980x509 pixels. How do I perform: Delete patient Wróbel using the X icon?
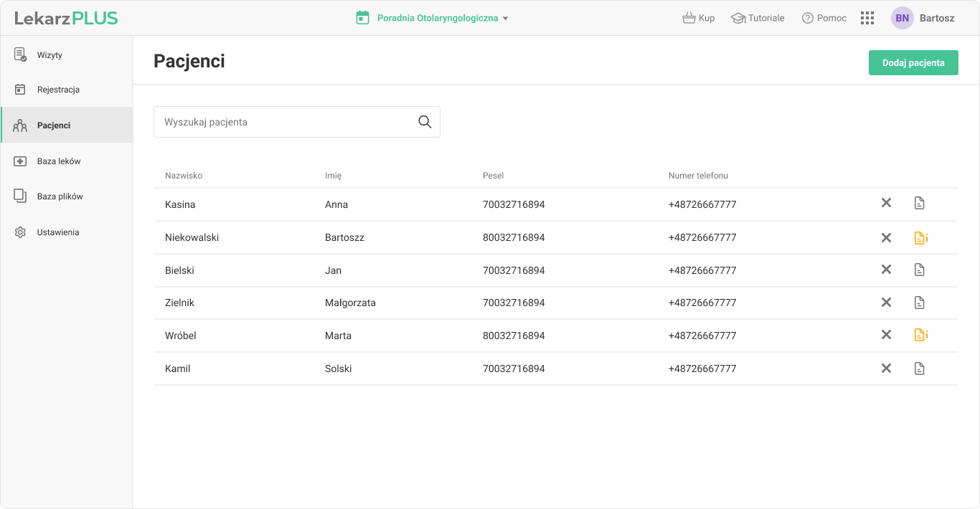pos(886,335)
